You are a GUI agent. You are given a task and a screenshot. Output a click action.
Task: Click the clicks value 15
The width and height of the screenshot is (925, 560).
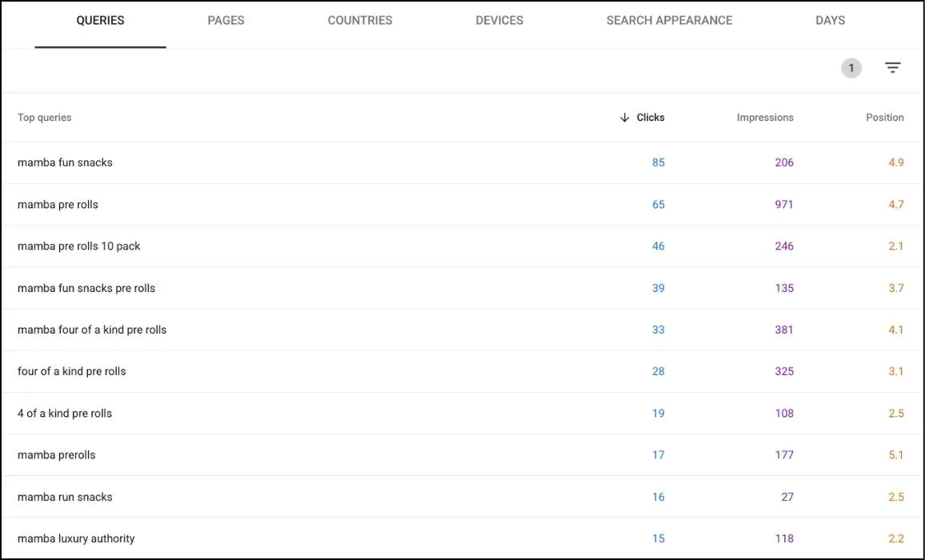[659, 538]
